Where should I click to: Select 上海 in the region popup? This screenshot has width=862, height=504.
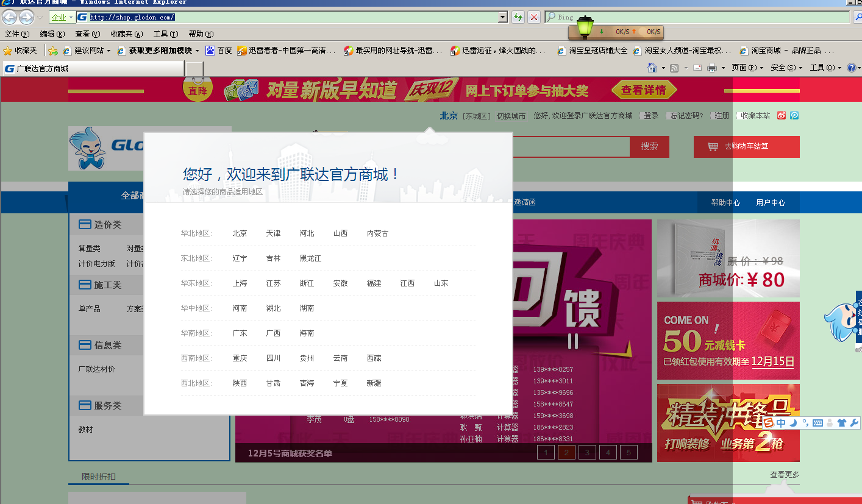240,283
